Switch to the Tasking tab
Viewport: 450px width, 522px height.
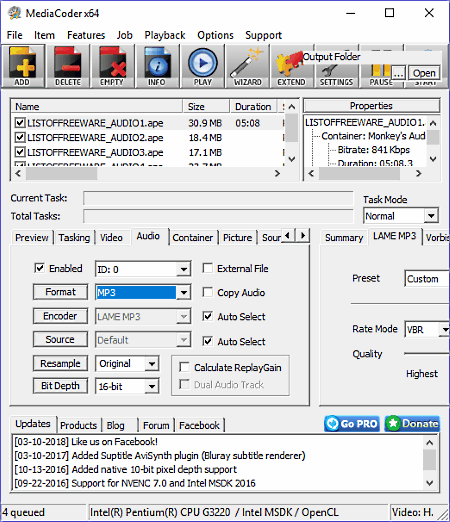(74, 238)
